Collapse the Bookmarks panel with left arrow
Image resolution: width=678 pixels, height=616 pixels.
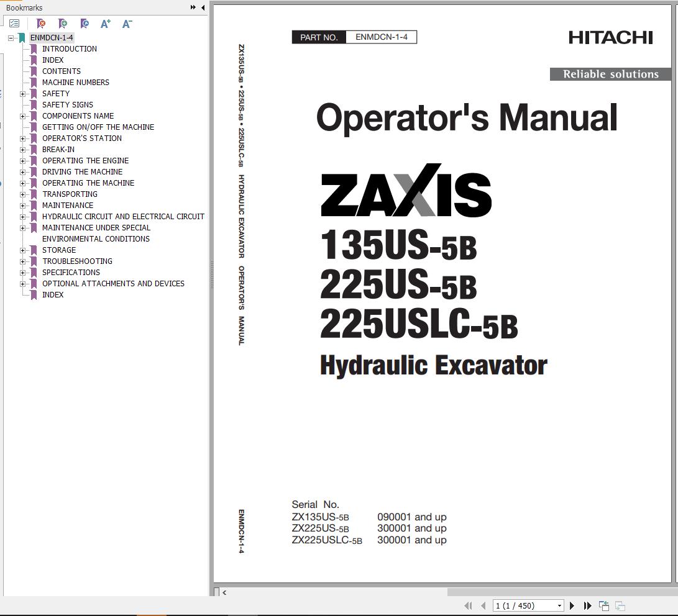click(x=203, y=7)
